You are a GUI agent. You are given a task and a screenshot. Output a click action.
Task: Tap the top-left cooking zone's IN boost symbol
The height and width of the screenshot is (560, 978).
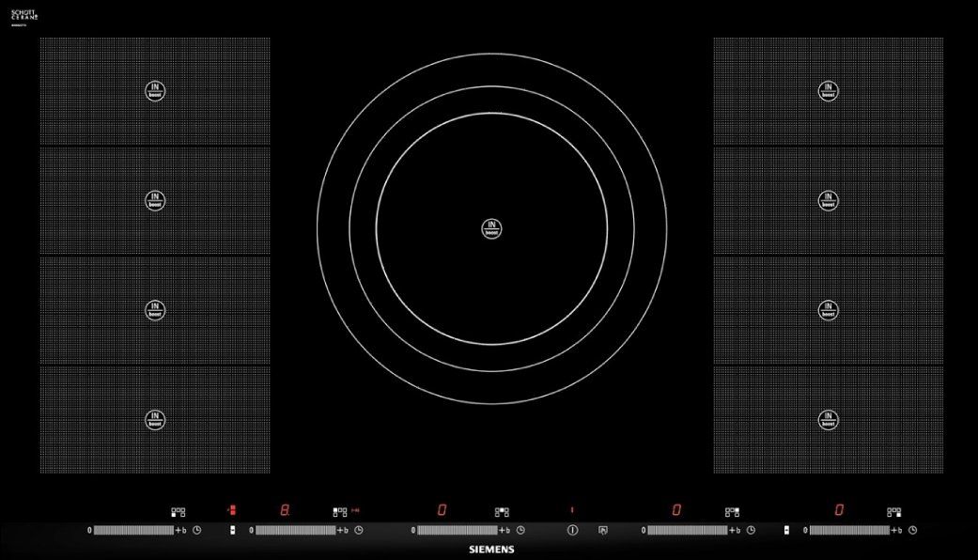155,91
